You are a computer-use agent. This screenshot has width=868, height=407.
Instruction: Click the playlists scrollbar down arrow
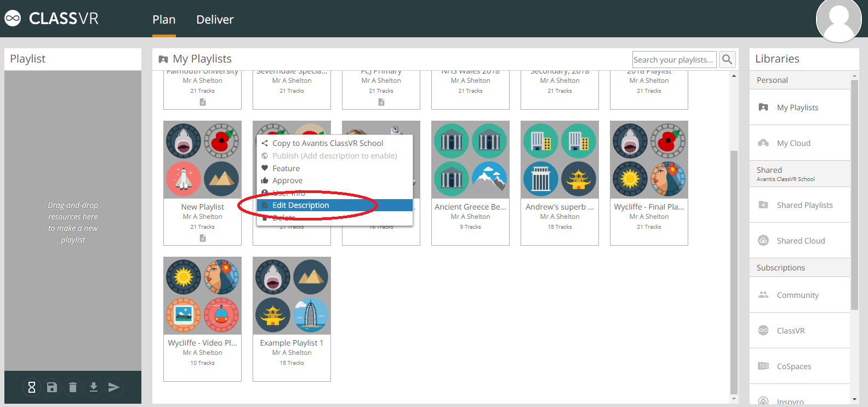(x=734, y=399)
